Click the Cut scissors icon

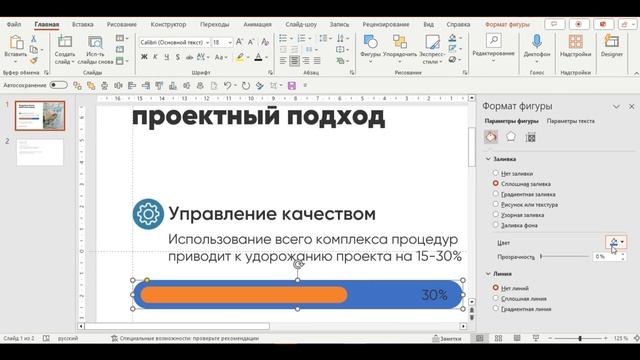click(33, 38)
